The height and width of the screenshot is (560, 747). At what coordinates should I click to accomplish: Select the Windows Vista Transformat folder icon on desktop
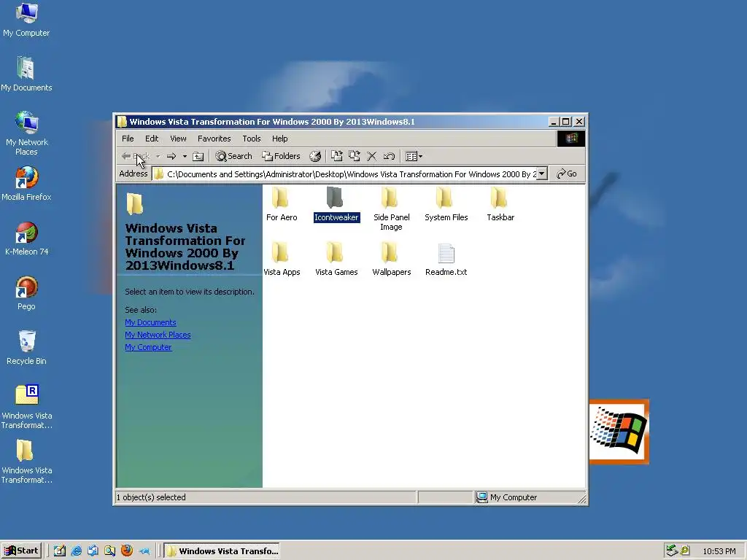[26, 461]
